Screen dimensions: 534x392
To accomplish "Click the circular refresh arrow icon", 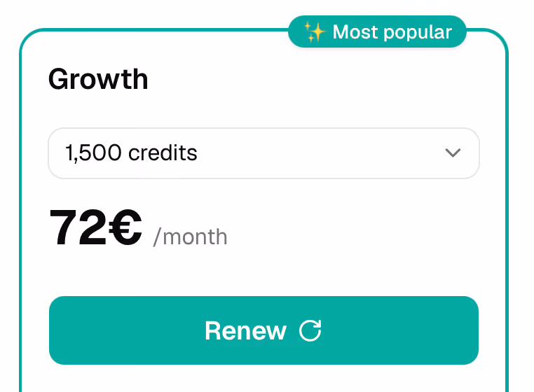I will [x=310, y=330].
